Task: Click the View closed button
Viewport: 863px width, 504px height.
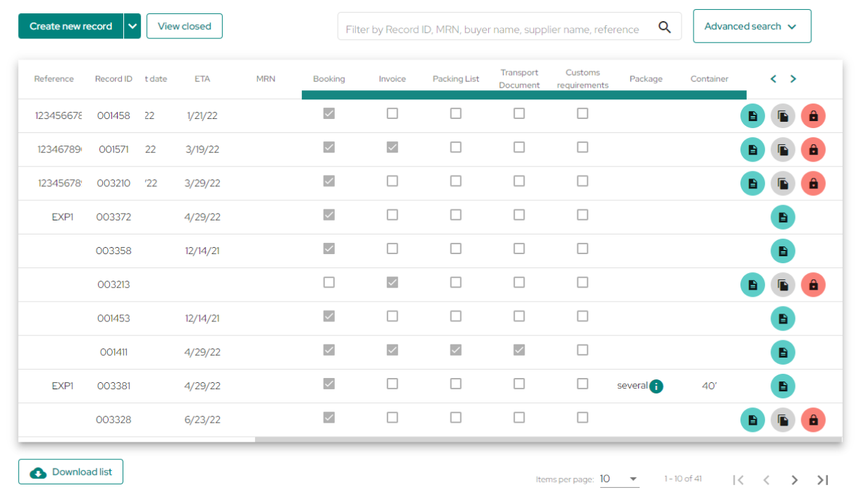Action: [x=184, y=26]
